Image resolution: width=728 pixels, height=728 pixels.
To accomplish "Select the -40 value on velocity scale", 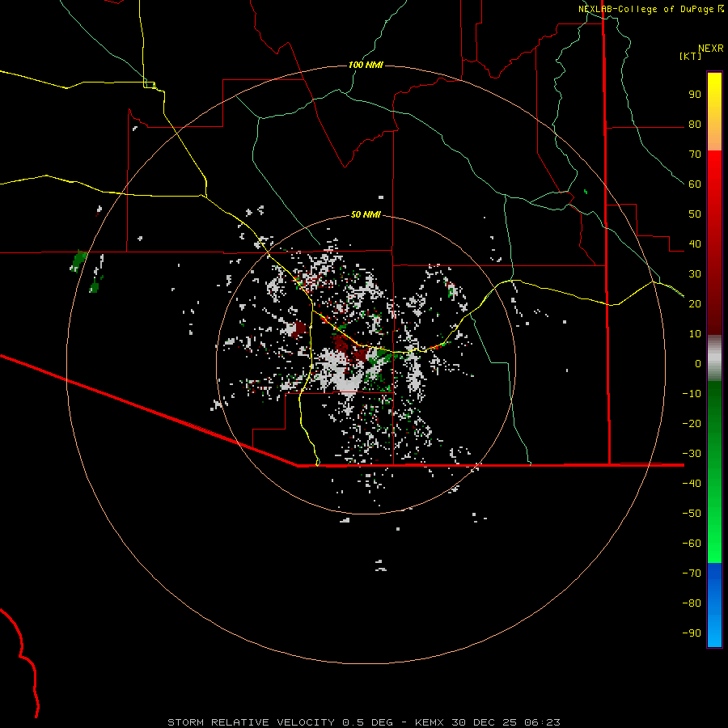I will click(x=692, y=484).
